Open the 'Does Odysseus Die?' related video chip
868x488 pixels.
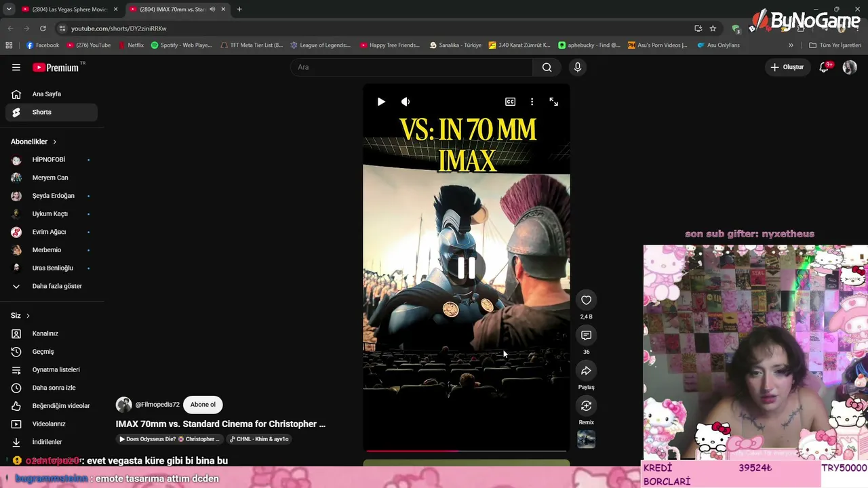[170, 439]
